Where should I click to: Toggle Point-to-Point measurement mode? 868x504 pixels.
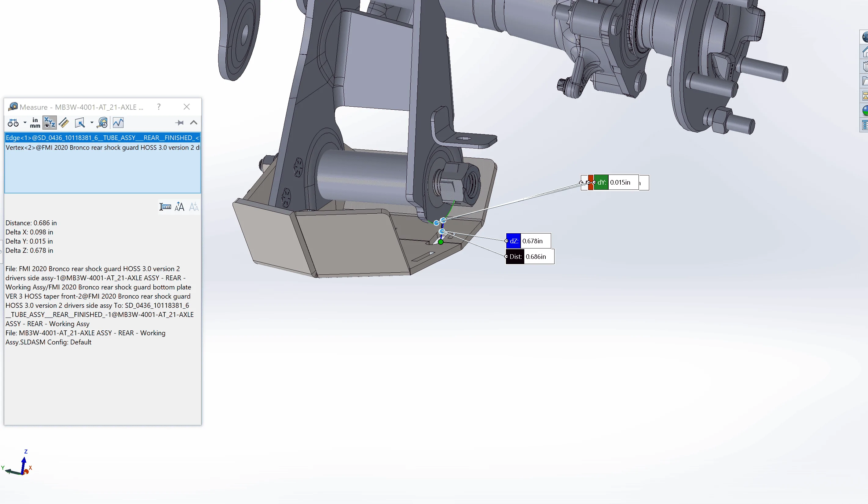[x=64, y=123]
